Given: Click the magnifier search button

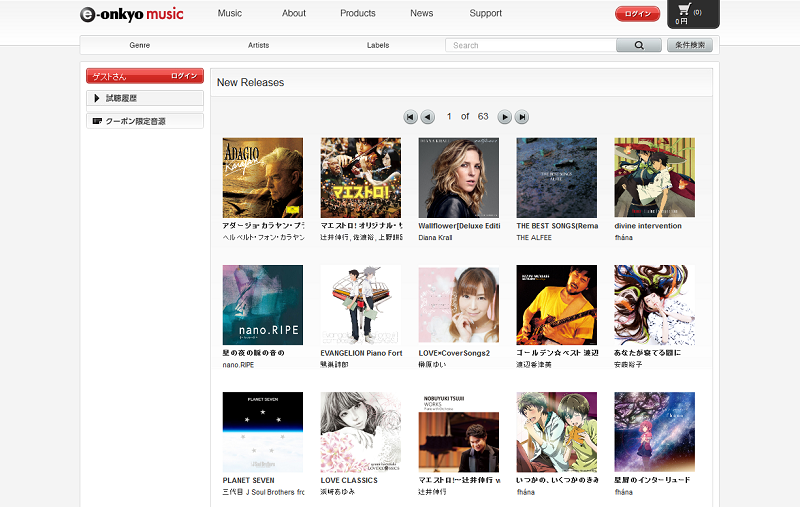Looking at the screenshot, I should tap(639, 45).
